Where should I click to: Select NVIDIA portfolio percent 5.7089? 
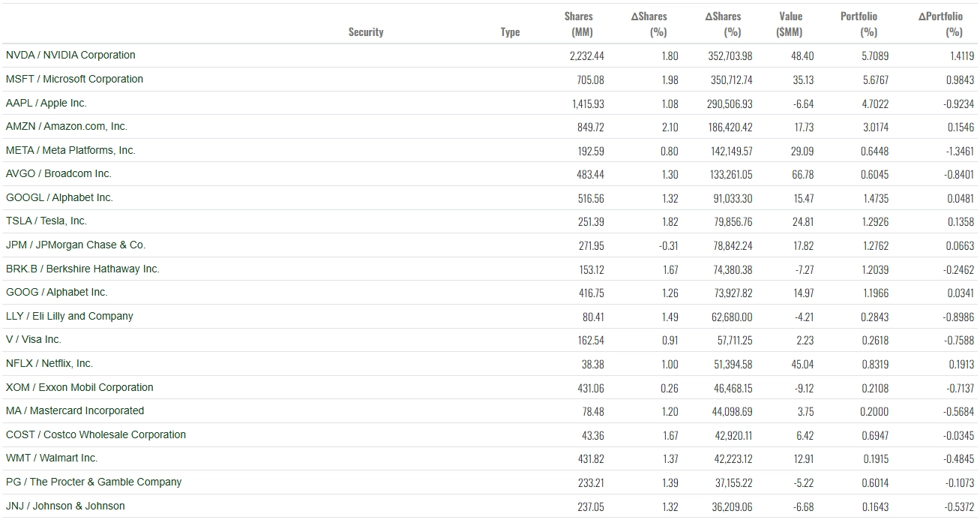pyautogui.click(x=876, y=56)
